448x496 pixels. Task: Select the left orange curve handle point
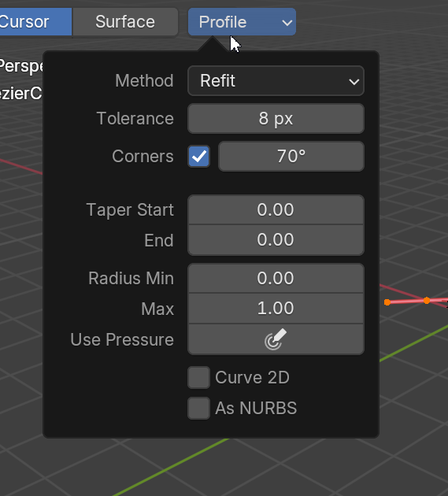click(x=387, y=302)
